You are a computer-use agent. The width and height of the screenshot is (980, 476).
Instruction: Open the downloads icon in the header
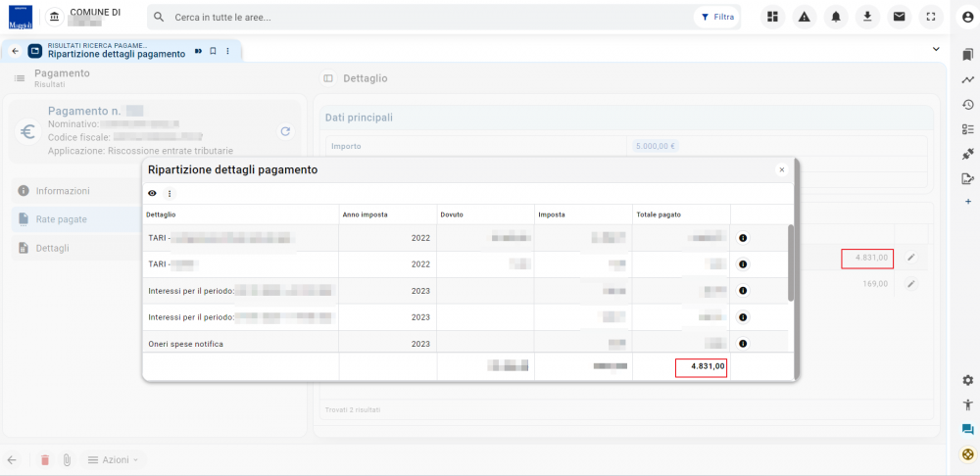point(867,17)
